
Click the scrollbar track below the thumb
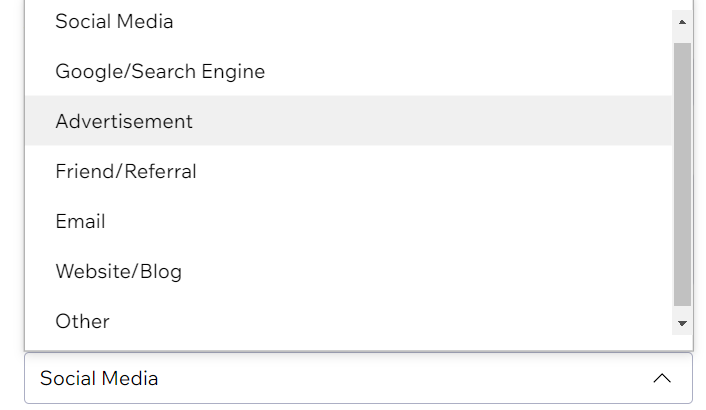click(x=682, y=309)
